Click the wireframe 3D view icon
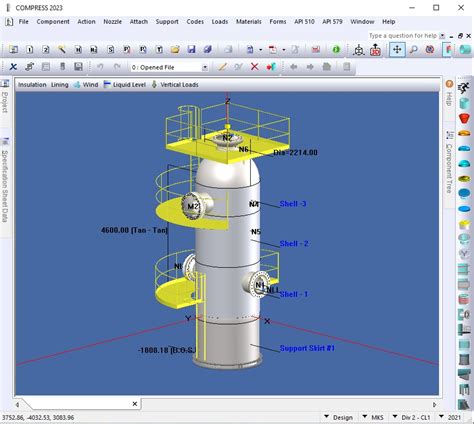 [359, 50]
